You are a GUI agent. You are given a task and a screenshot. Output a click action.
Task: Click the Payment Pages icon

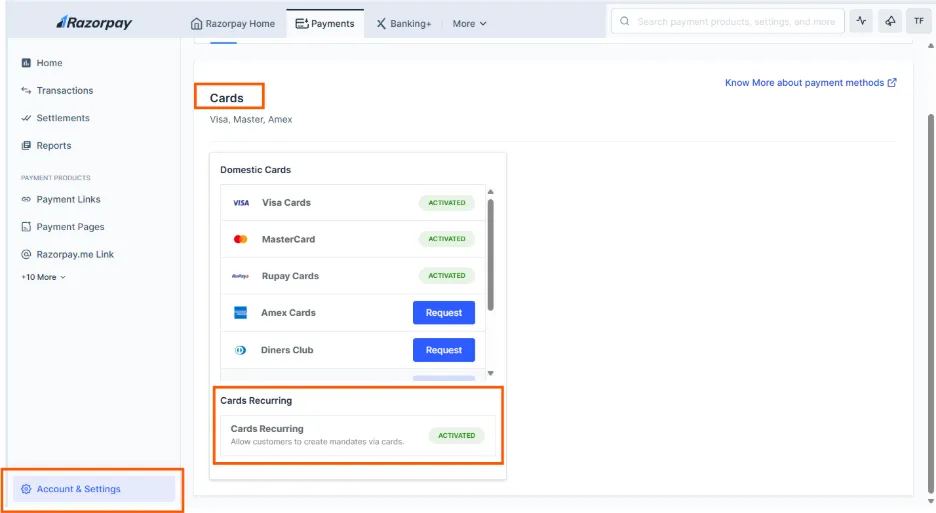point(26,226)
